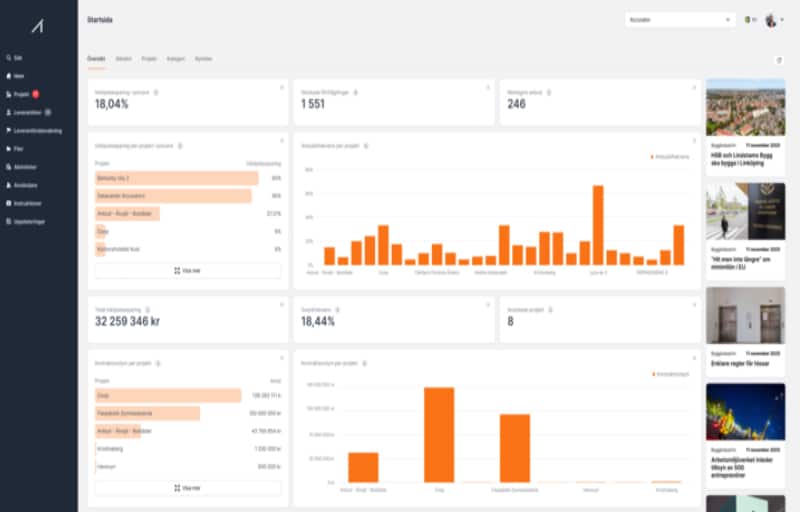This screenshot has width=800, height=512.
Task: Open the Leverantörer person icon in sidebar
Action: (8, 112)
